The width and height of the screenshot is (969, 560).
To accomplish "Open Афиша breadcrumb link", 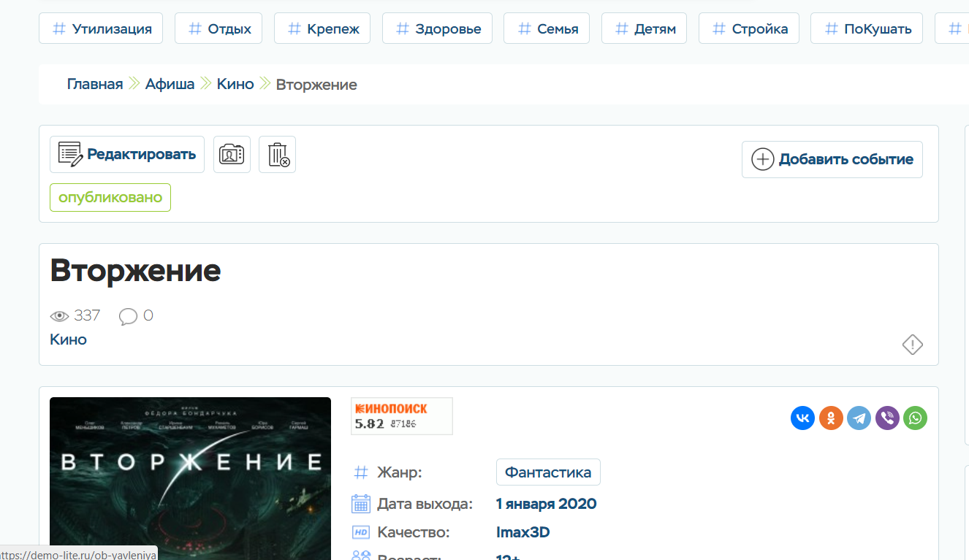I will [170, 85].
